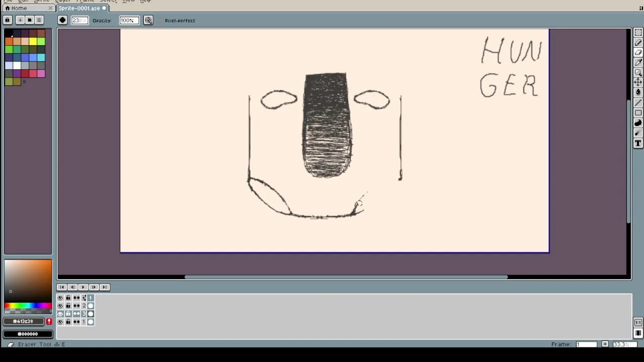This screenshot has height=362, width=644.
Task: Click the Frame number field
Action: pyautogui.click(x=587, y=344)
